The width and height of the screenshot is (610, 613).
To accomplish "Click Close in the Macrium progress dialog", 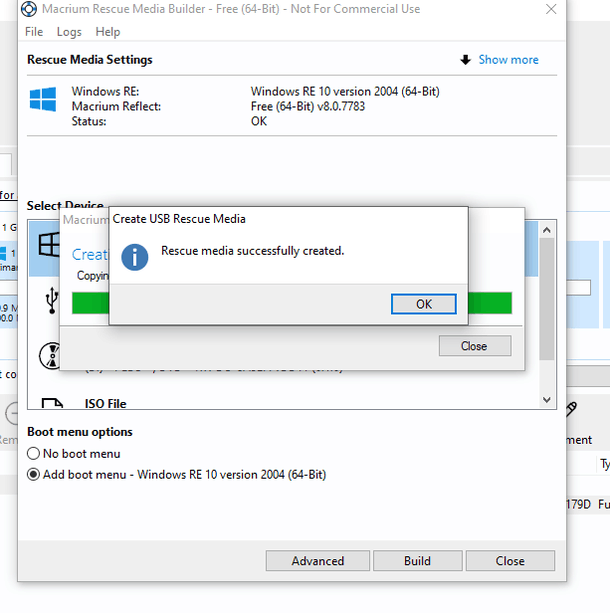I will (x=475, y=346).
